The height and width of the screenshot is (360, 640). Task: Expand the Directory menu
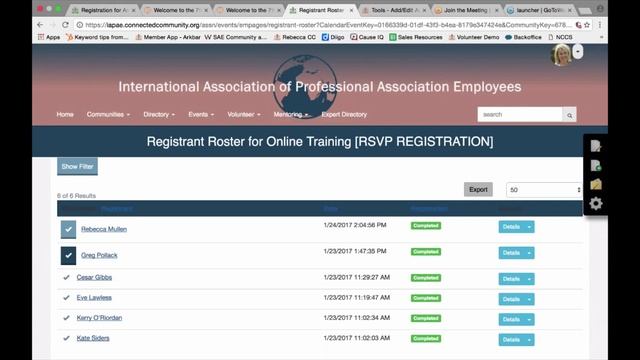pos(159,115)
